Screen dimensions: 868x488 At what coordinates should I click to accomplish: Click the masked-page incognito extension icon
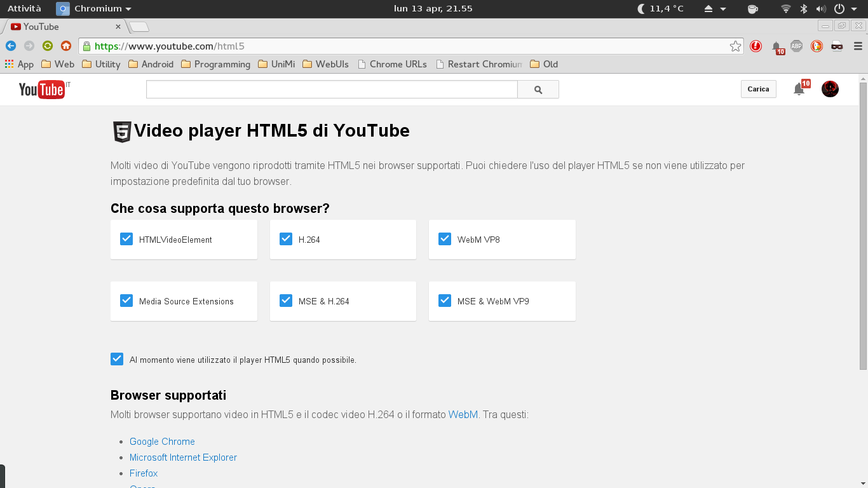pos(837,46)
